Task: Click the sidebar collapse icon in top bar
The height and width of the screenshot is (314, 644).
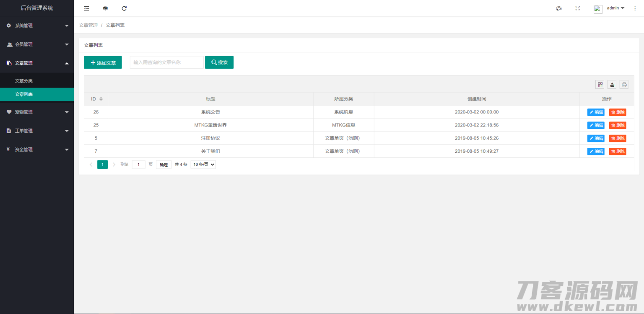Action: [86, 8]
